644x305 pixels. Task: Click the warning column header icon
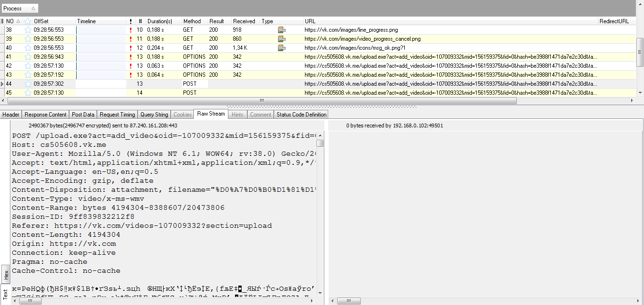point(131,21)
